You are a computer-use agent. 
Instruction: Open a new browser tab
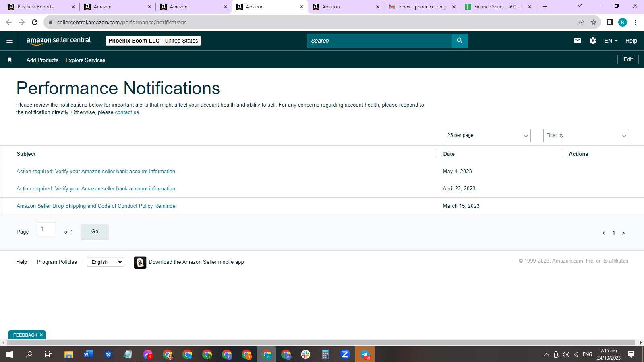click(x=545, y=7)
